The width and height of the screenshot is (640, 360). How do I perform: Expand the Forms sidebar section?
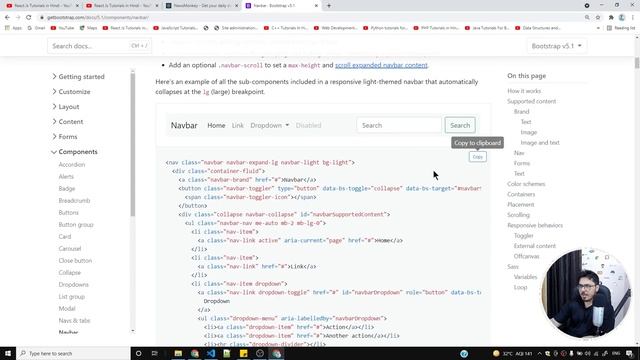coord(64,136)
